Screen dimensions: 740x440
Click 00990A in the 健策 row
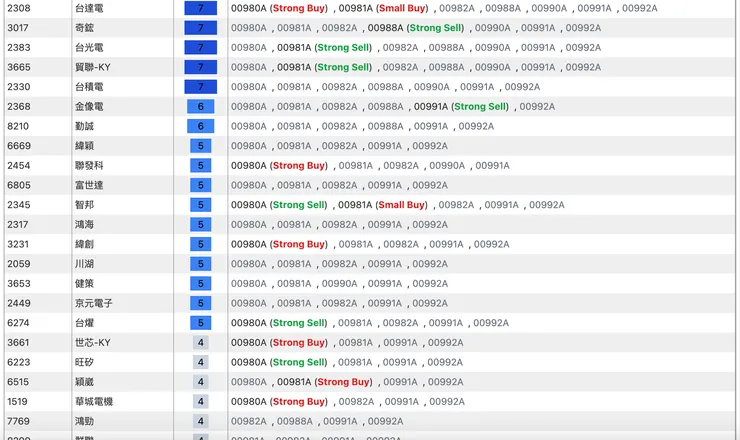tap(339, 284)
